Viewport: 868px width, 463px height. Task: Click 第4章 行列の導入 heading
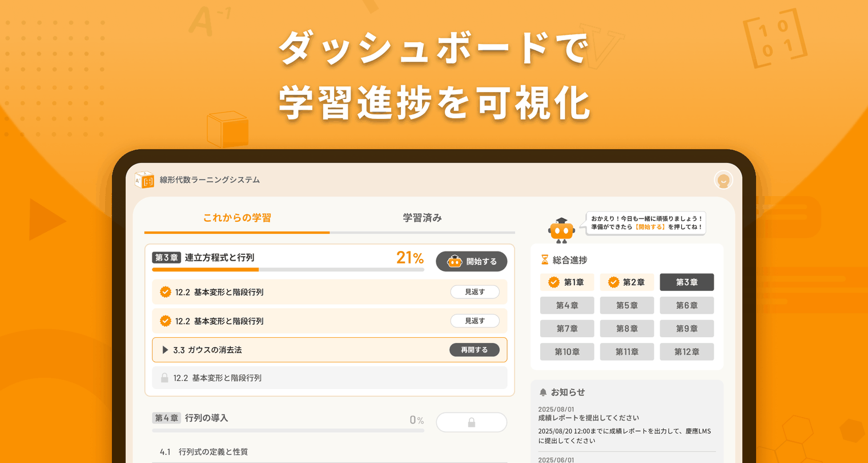(190, 418)
